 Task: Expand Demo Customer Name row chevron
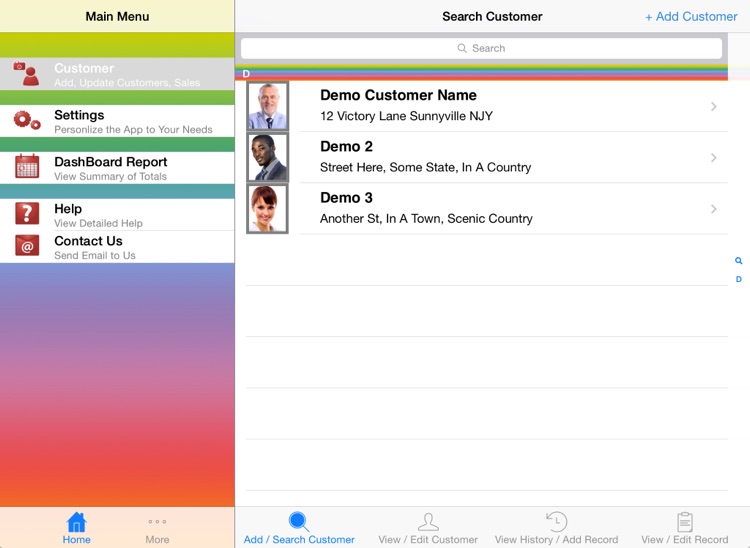[x=714, y=106]
